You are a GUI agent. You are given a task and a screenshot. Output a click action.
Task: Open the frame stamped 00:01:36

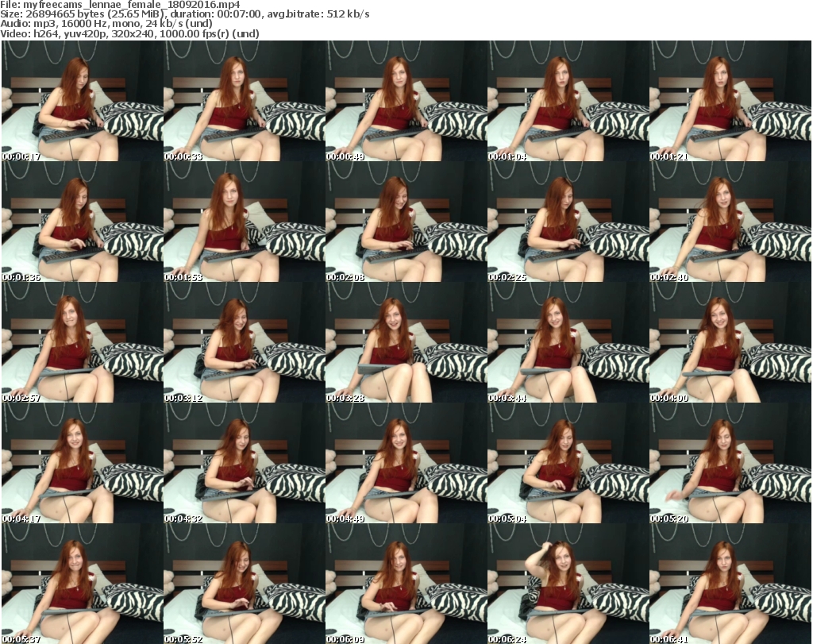tap(83, 222)
